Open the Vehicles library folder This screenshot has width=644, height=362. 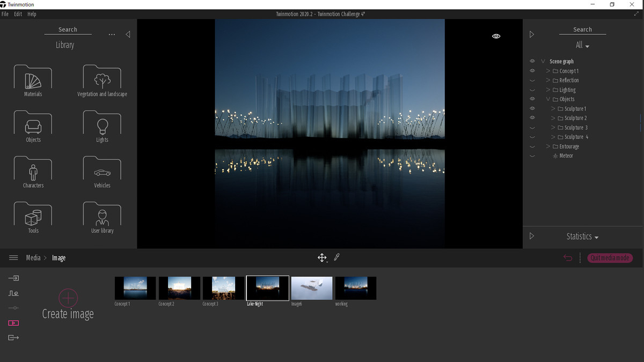[x=102, y=172]
